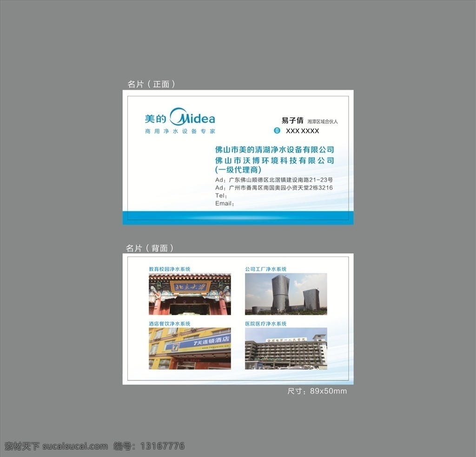Click the name 易子倩

292,120
